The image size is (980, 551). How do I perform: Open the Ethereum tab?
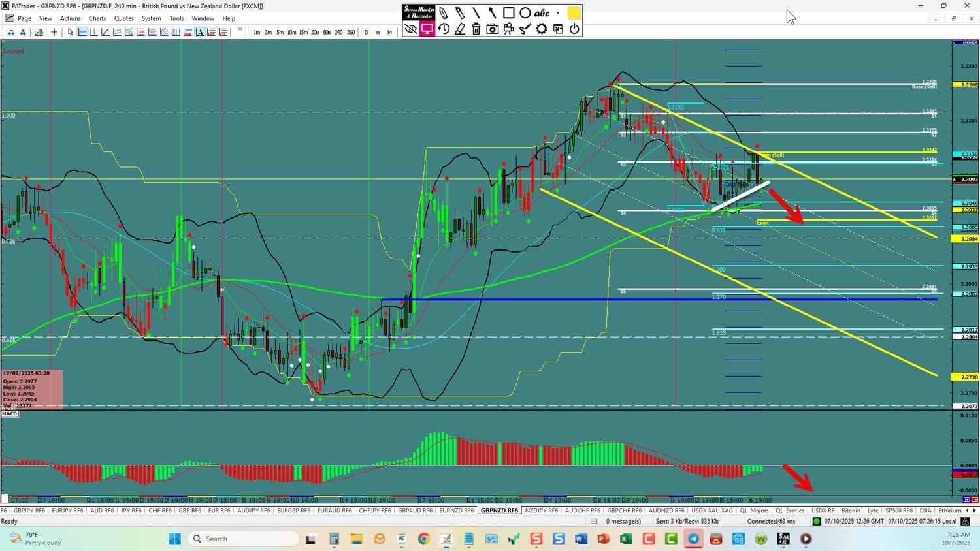950,511
